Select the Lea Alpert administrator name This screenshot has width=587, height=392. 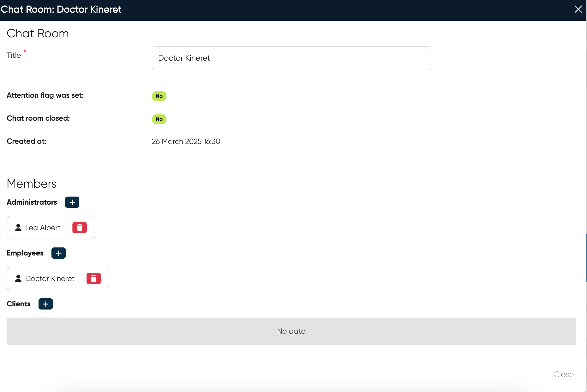tap(43, 228)
